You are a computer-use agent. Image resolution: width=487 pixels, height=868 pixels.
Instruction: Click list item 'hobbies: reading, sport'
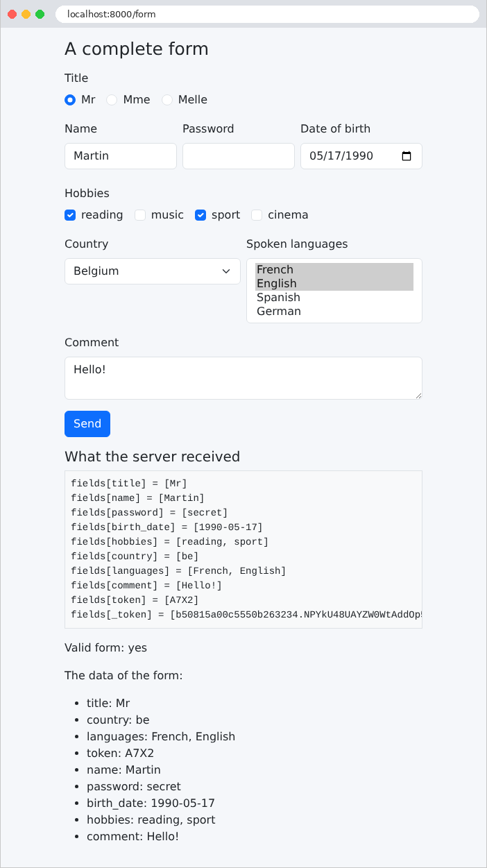(151, 820)
